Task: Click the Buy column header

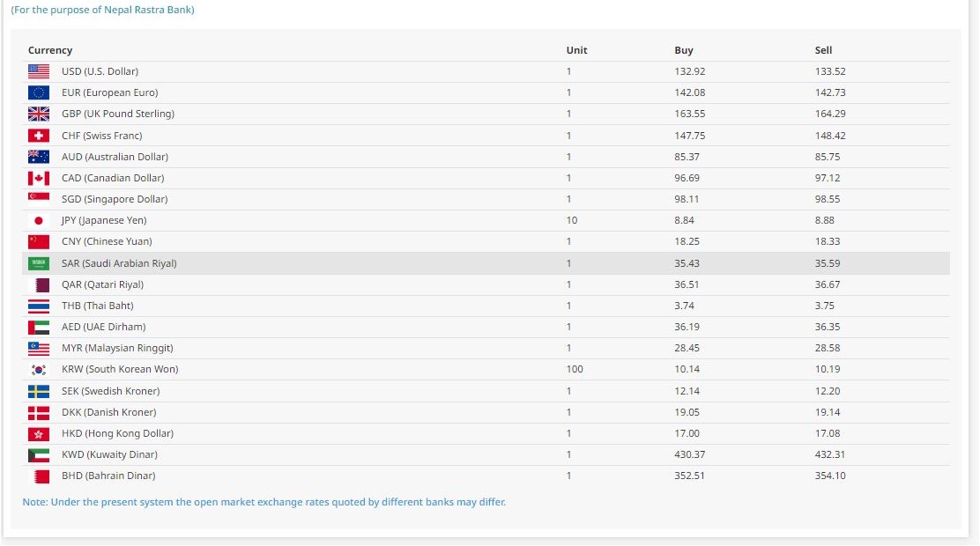Action: pos(684,50)
